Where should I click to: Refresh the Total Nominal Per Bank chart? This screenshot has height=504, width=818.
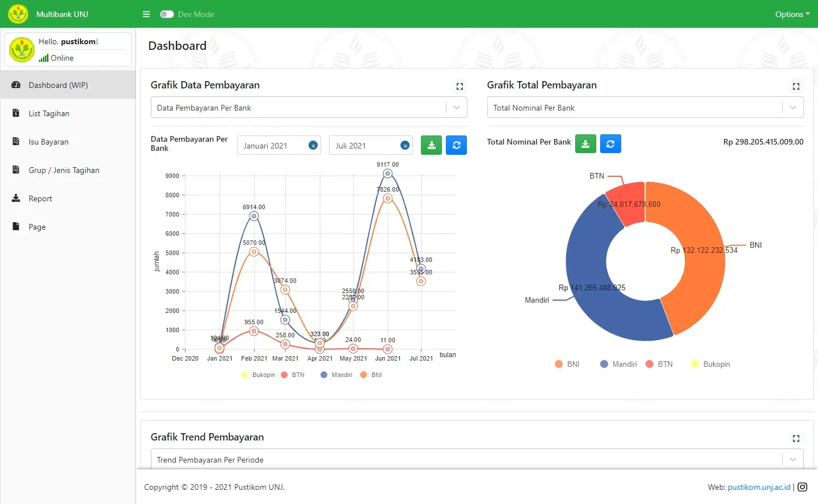point(610,144)
